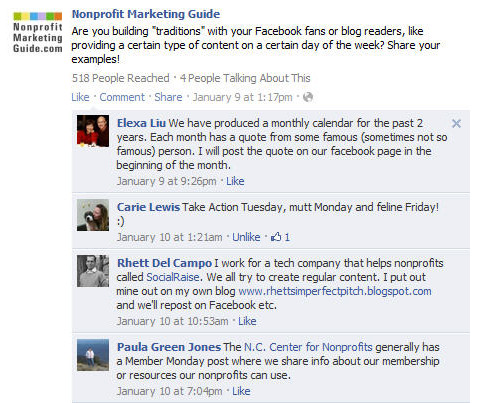The image size is (483, 403).
Task: Open Paula Green Jones's profile photo
Action: click(x=93, y=355)
